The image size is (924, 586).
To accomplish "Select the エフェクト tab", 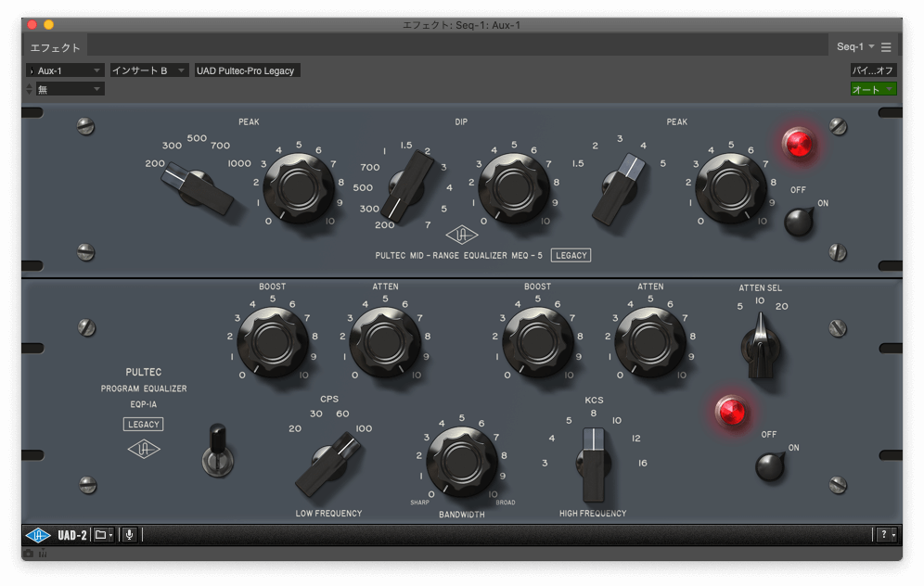I will 55,47.
